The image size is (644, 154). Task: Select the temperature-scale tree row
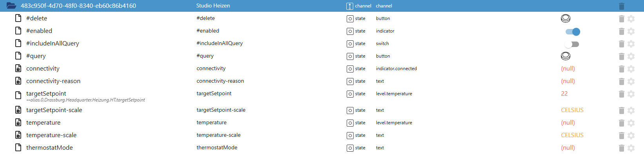click(322, 135)
